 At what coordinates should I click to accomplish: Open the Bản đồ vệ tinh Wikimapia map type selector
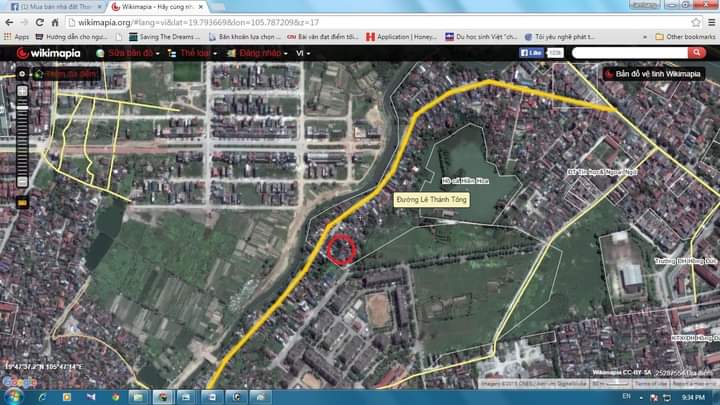[654, 74]
